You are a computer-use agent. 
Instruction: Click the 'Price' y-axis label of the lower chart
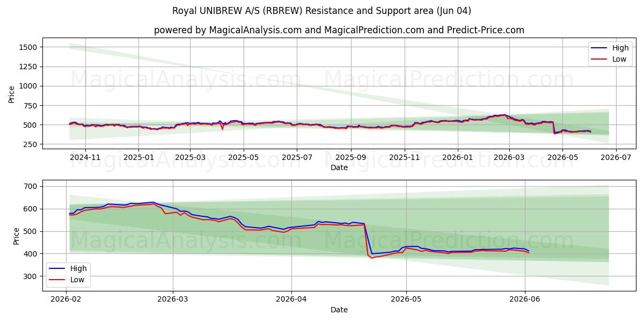[x=16, y=236]
